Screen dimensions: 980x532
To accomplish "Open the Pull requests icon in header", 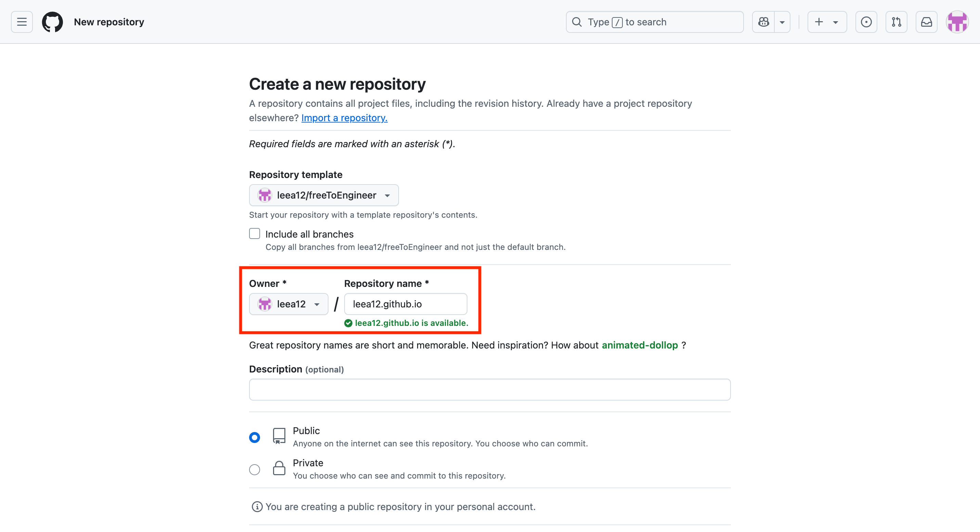I will click(896, 22).
